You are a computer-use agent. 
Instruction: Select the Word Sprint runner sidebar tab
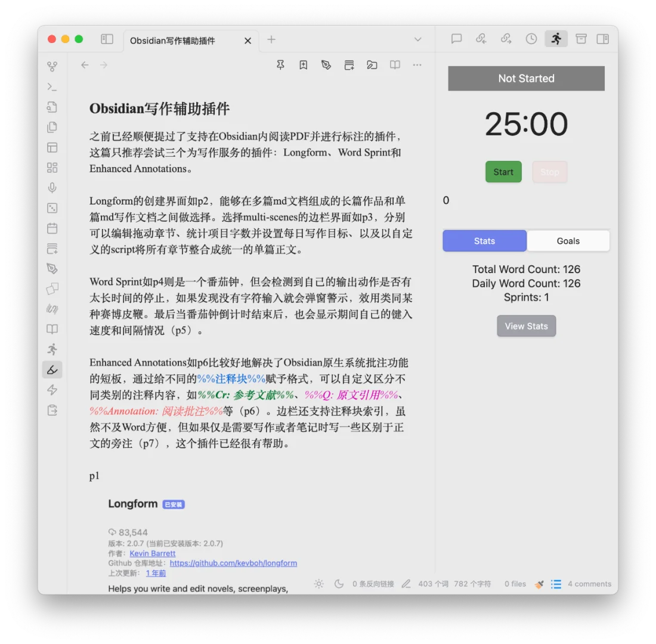tap(556, 39)
